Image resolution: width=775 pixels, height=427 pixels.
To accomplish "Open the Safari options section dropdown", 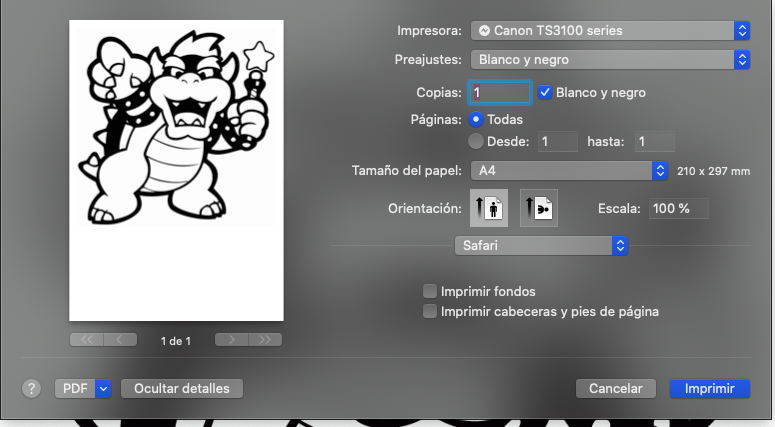I will coord(541,246).
